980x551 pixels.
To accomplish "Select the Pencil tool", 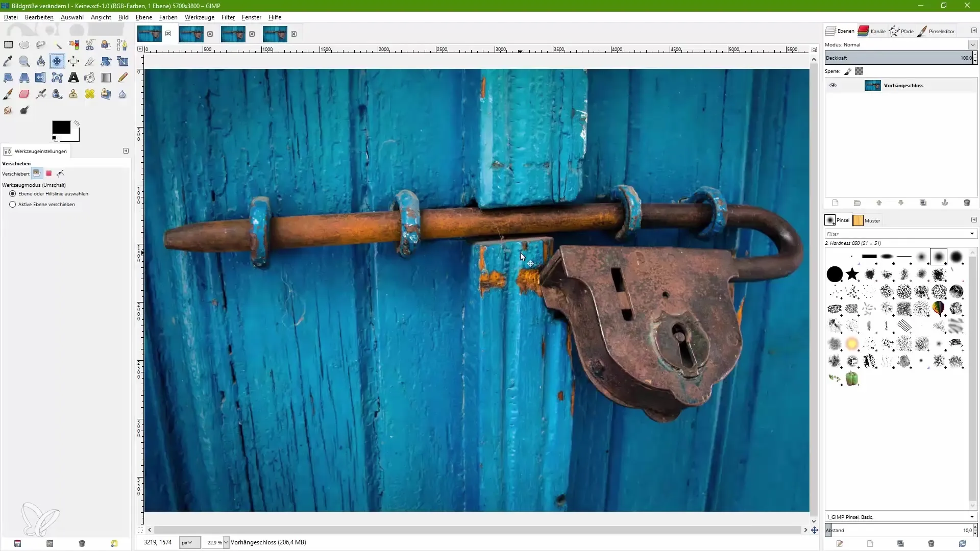I will point(122,78).
